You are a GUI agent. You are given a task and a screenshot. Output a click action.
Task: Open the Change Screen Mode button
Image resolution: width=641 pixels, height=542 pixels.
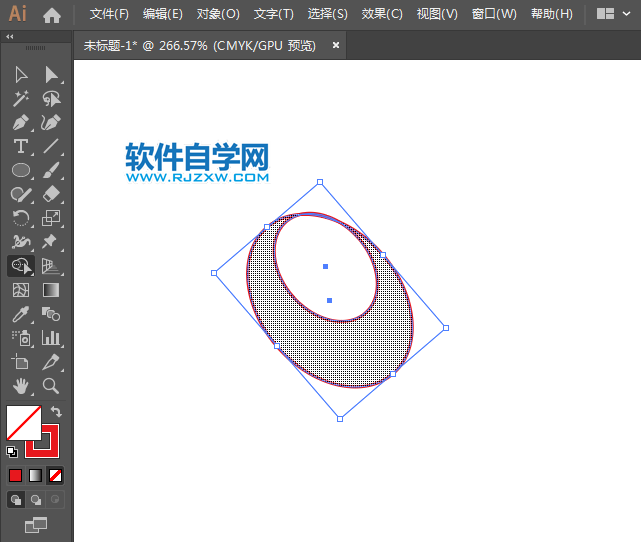tap(36, 524)
